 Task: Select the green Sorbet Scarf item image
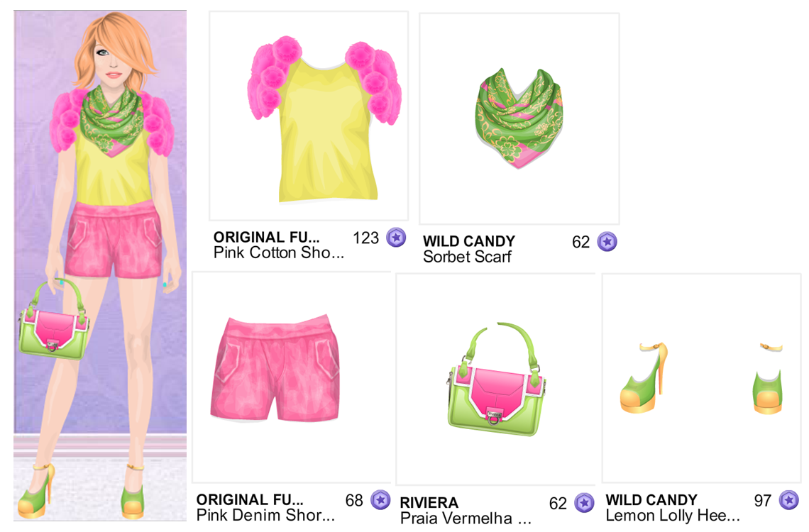pyautogui.click(x=519, y=118)
